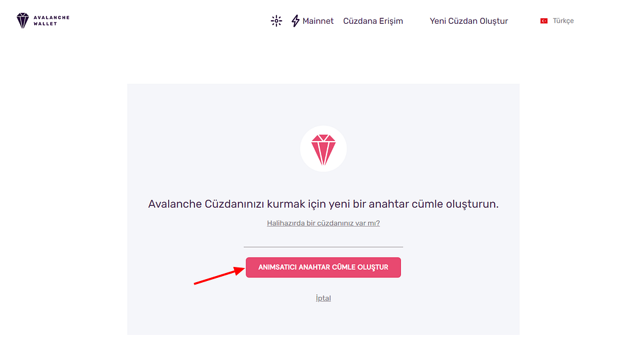Click the Turkish flag icon

pyautogui.click(x=543, y=21)
